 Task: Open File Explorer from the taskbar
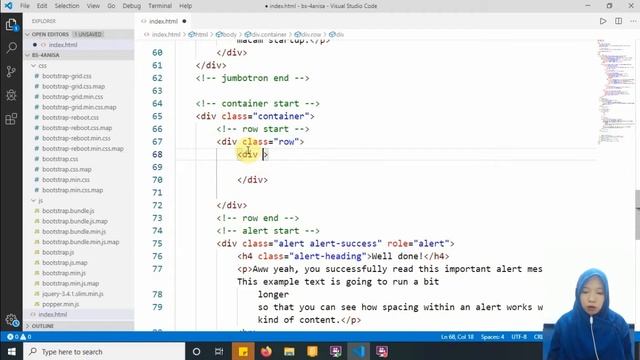[289, 351]
